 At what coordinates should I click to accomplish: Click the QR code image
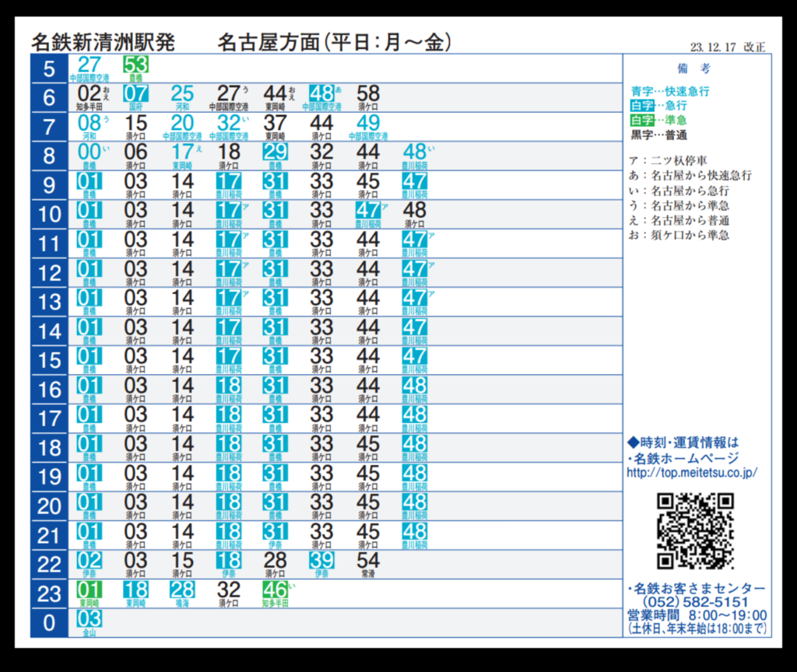[695, 530]
